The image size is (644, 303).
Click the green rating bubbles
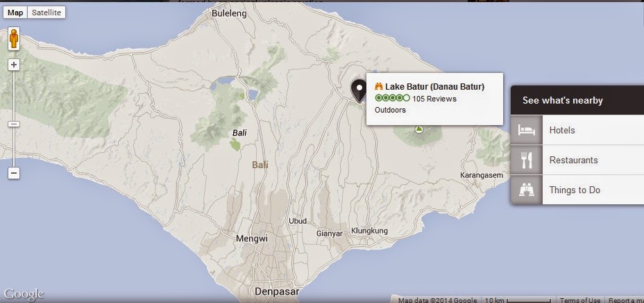point(392,98)
